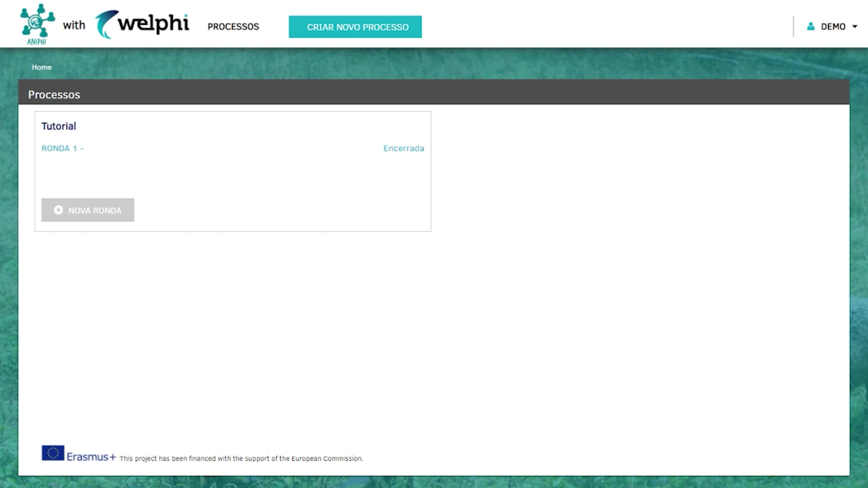Open the PROCESSOS menu item
The image size is (868, 488).
(233, 26)
